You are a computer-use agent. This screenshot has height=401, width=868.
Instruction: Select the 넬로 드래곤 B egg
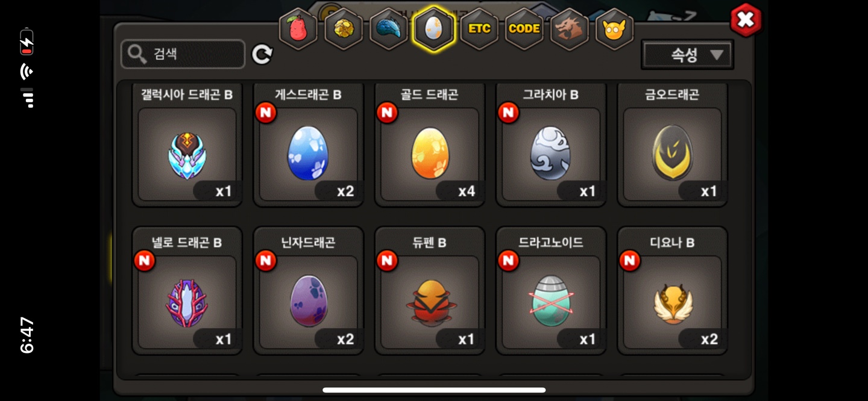(x=187, y=291)
